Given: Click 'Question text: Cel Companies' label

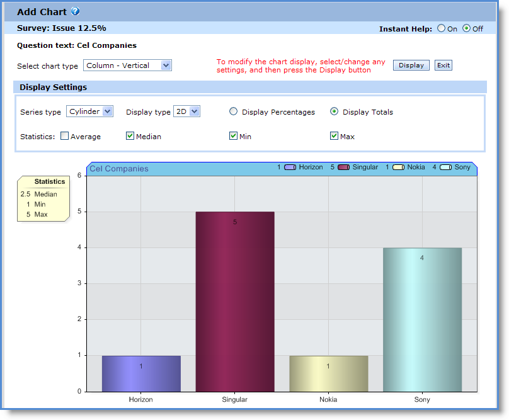Looking at the screenshot, I should 77,45.
